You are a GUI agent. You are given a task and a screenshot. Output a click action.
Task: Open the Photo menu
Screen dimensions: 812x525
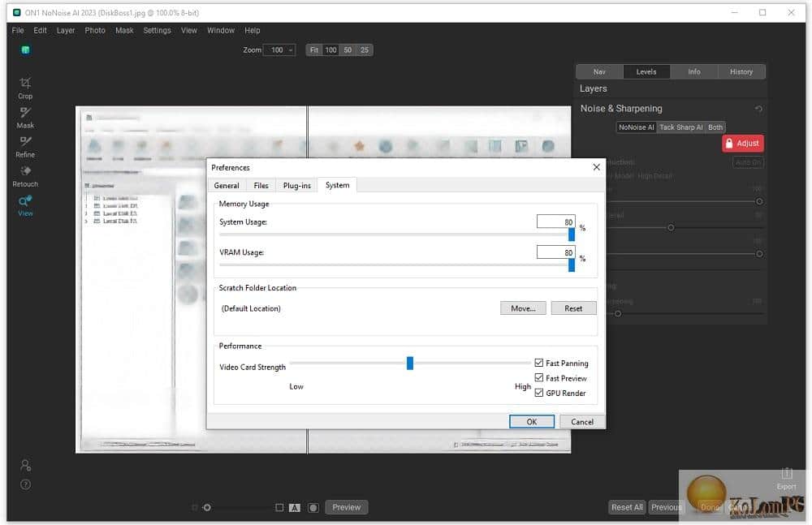pyautogui.click(x=95, y=31)
